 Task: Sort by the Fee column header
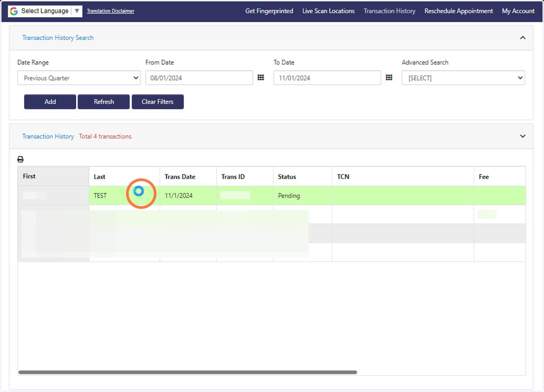[500, 176]
